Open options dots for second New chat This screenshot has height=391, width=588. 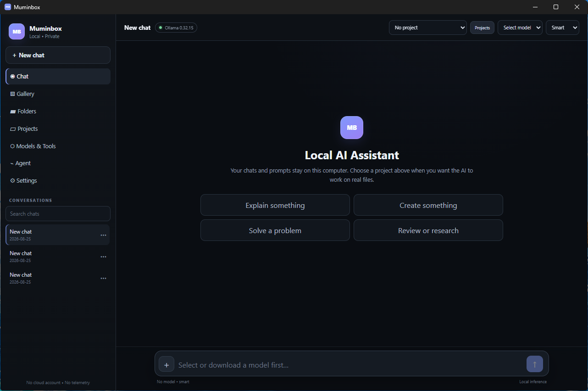coord(103,257)
